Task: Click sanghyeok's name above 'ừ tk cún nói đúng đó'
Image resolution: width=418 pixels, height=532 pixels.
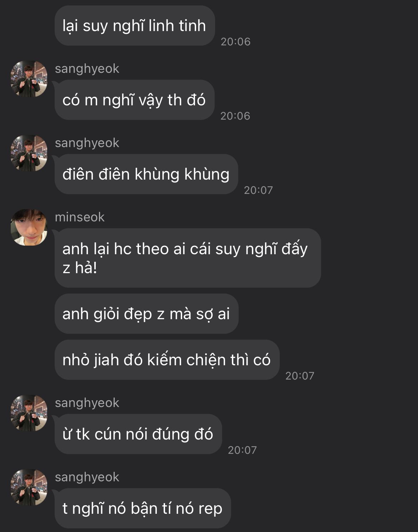Action: [87, 403]
